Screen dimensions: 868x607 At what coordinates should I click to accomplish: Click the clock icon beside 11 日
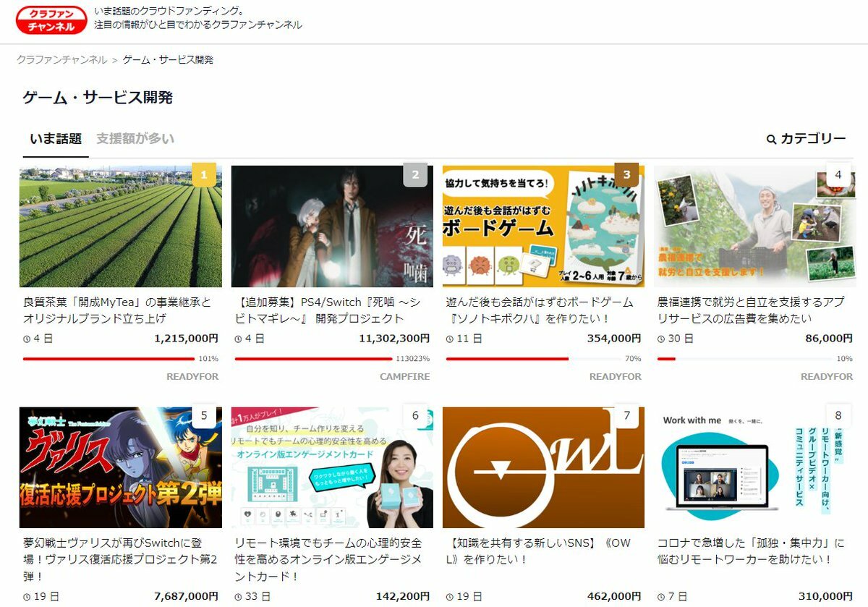tap(449, 339)
